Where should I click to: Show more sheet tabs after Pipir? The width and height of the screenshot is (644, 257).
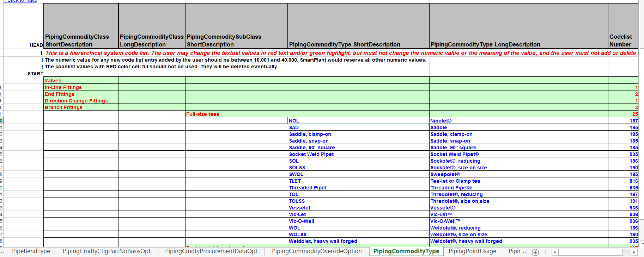click(525, 251)
